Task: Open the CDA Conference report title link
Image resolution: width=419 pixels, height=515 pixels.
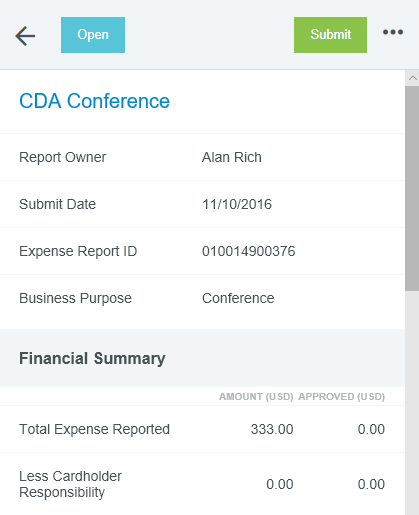Action: coord(94,101)
